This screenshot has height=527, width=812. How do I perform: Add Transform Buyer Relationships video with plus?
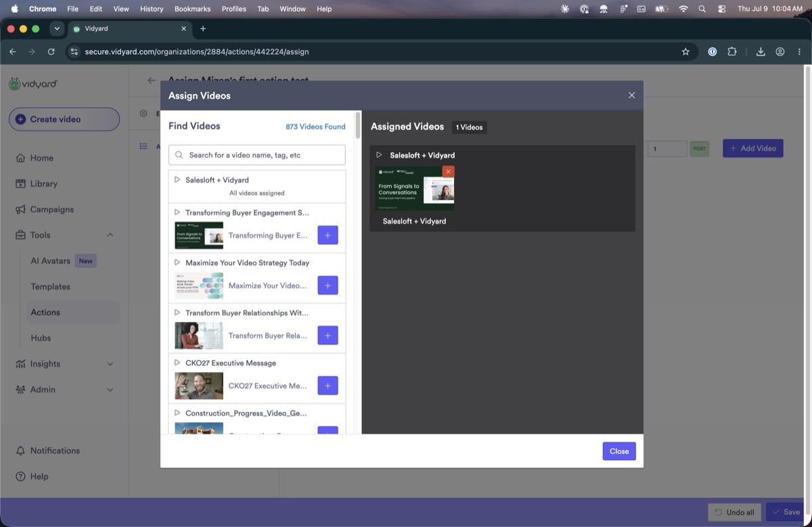[328, 336]
